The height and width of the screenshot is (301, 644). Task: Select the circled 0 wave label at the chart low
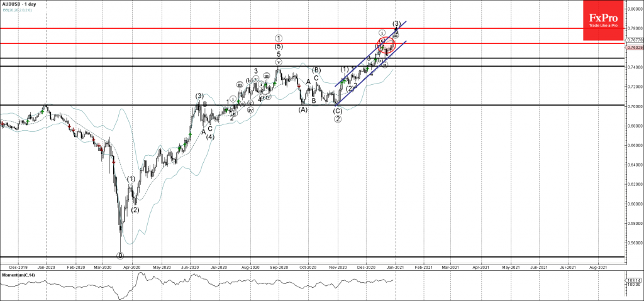pos(120,256)
